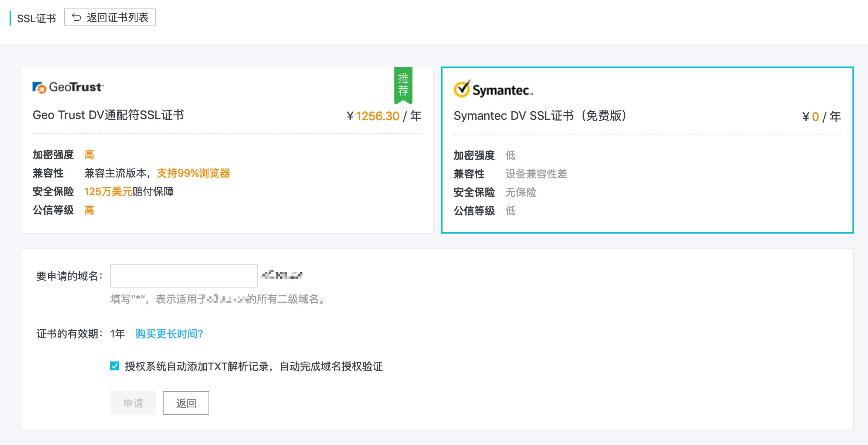868x445 pixels.
Task: Uncheck 授权系统自动添加TXT解析记录 checkbox
Action: [115, 366]
